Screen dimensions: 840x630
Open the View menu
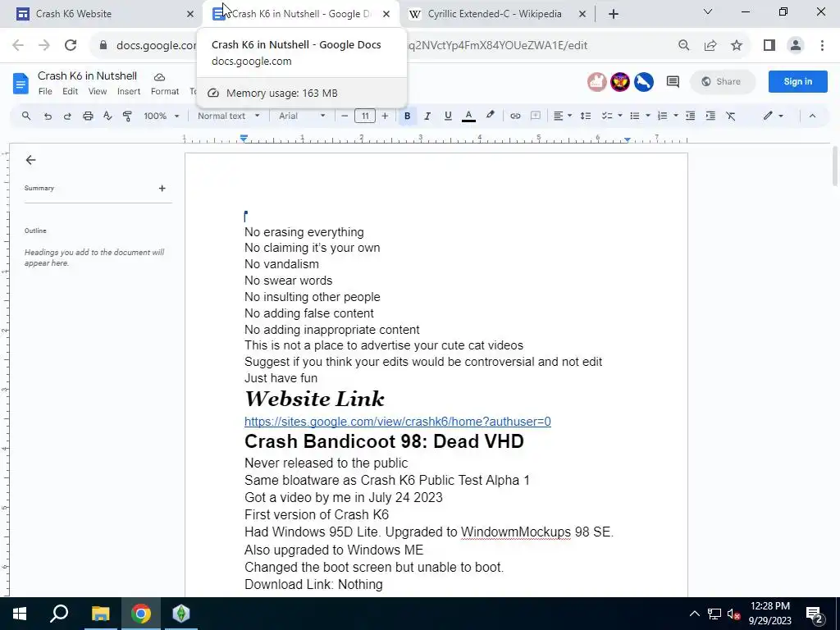pos(98,92)
